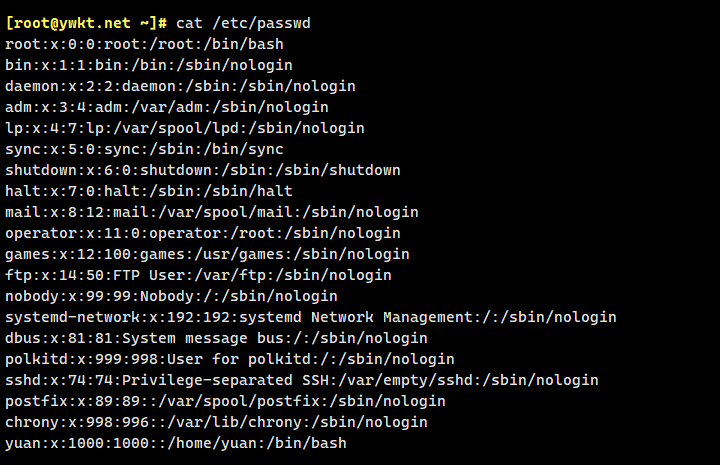
Task: Click the sshd Privilege-separated SSH line
Action: pos(302,380)
